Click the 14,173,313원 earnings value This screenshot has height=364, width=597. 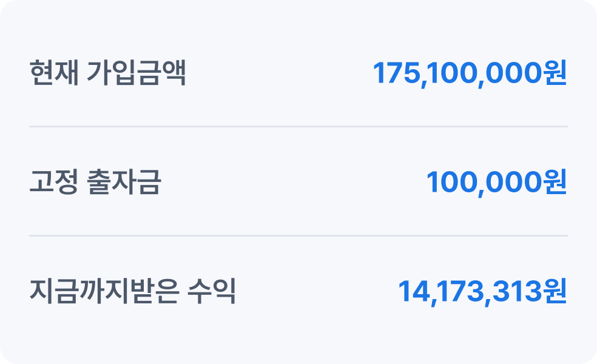482,292
